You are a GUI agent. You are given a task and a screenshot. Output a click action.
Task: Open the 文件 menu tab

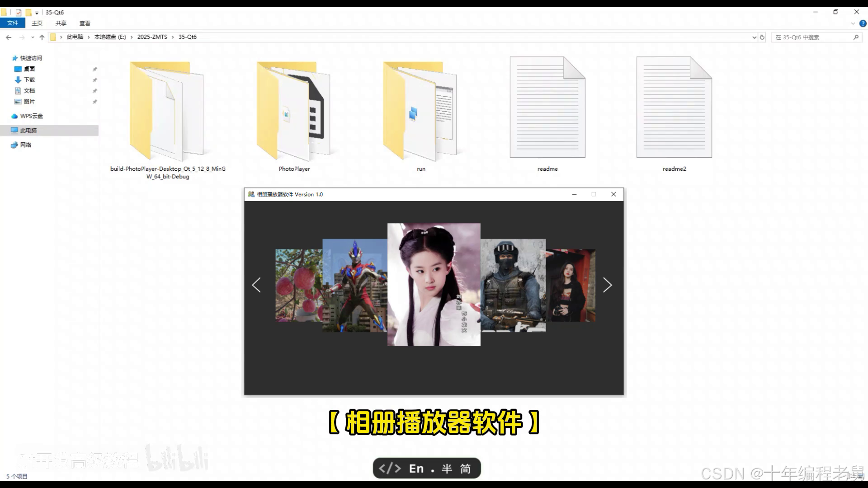[13, 23]
